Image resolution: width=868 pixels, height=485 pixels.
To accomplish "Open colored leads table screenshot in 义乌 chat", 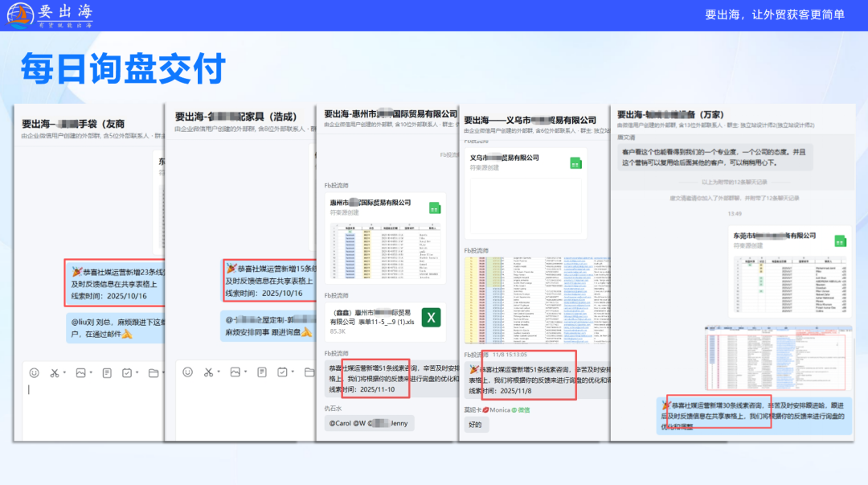I will (537, 300).
